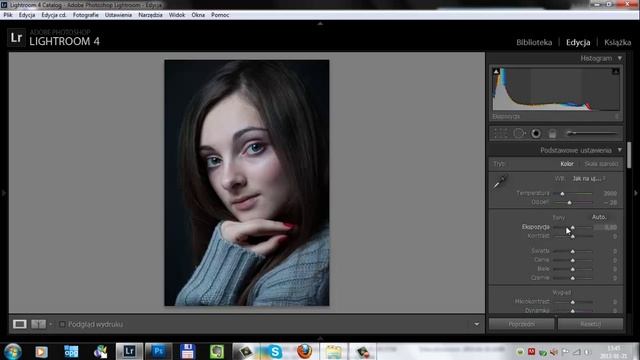
Task: Open the Plik menu
Action: 8,15
